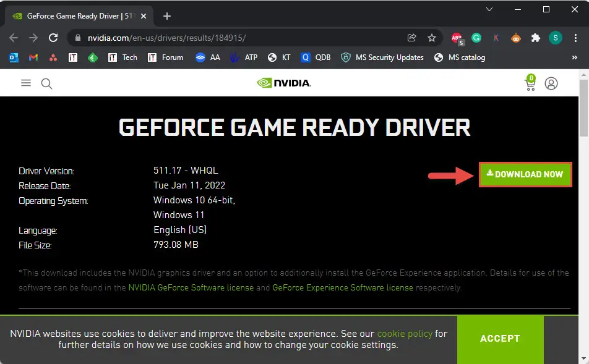
Task: Open the Outlook bookmark
Action: (x=14, y=57)
